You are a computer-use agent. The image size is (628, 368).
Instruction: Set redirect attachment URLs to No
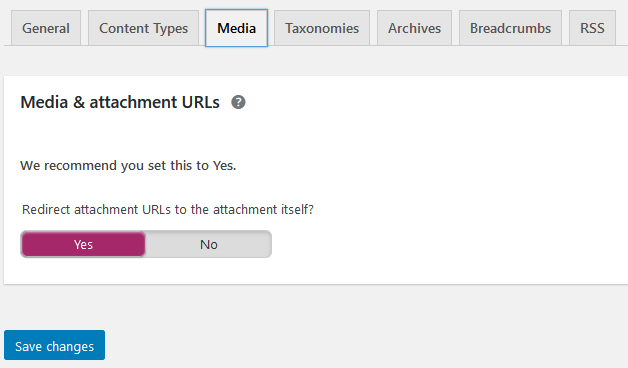[209, 244]
